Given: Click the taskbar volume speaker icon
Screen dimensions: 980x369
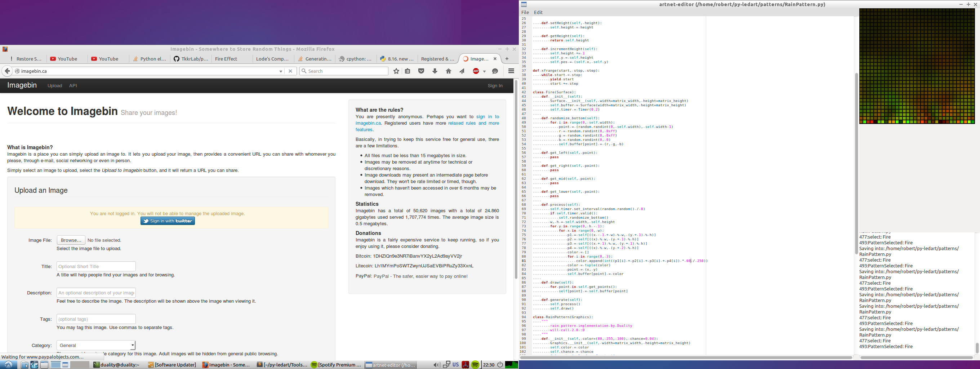Looking at the screenshot, I should (x=436, y=365).
